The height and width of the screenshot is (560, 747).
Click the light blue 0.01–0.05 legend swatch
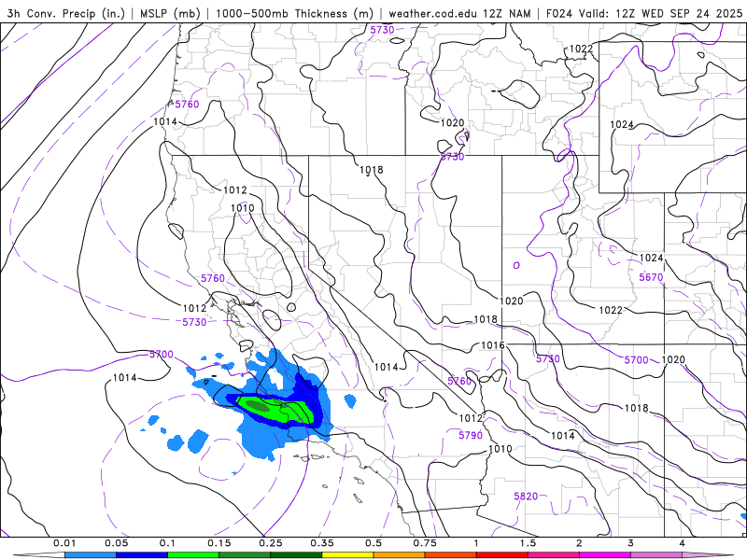click(x=91, y=555)
